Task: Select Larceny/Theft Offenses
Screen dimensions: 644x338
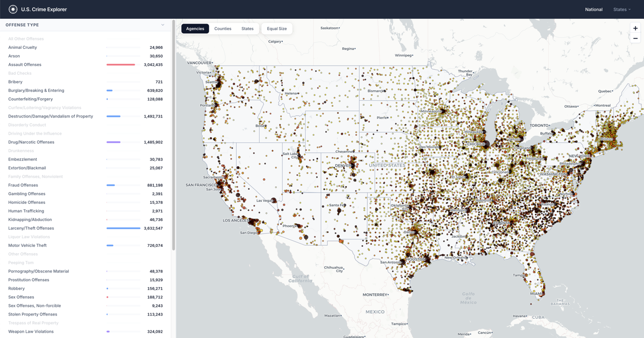Action: point(85,228)
